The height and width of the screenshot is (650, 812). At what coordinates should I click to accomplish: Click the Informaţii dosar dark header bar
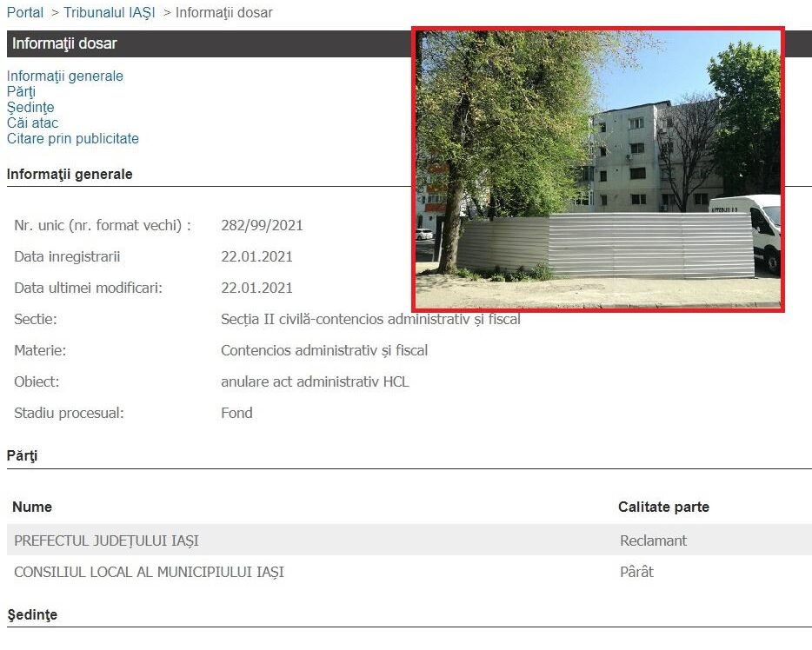tap(209, 43)
